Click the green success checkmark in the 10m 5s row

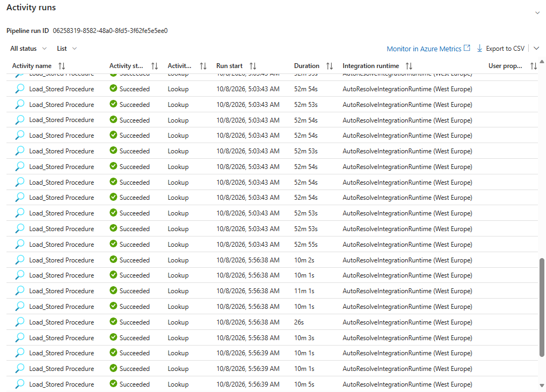[113, 383]
